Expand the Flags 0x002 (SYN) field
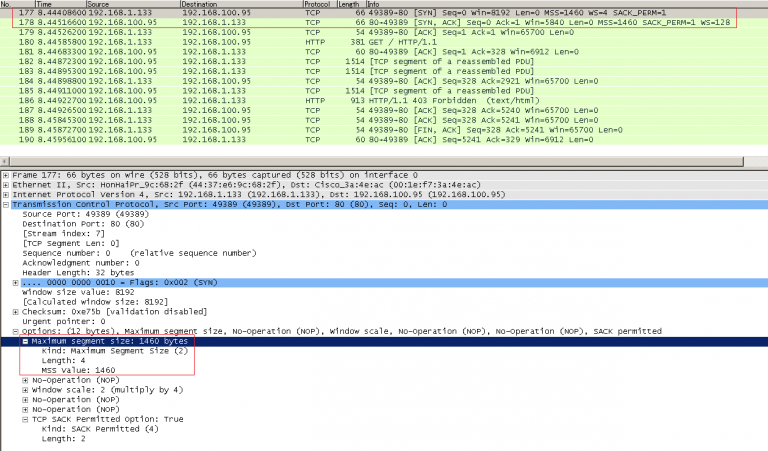Viewport: 768px width, 451px height. coord(16,283)
